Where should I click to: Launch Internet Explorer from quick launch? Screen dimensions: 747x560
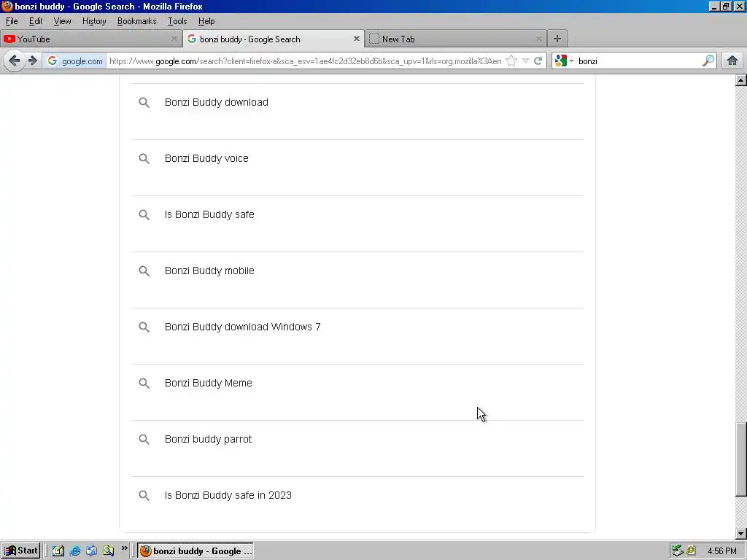75,551
